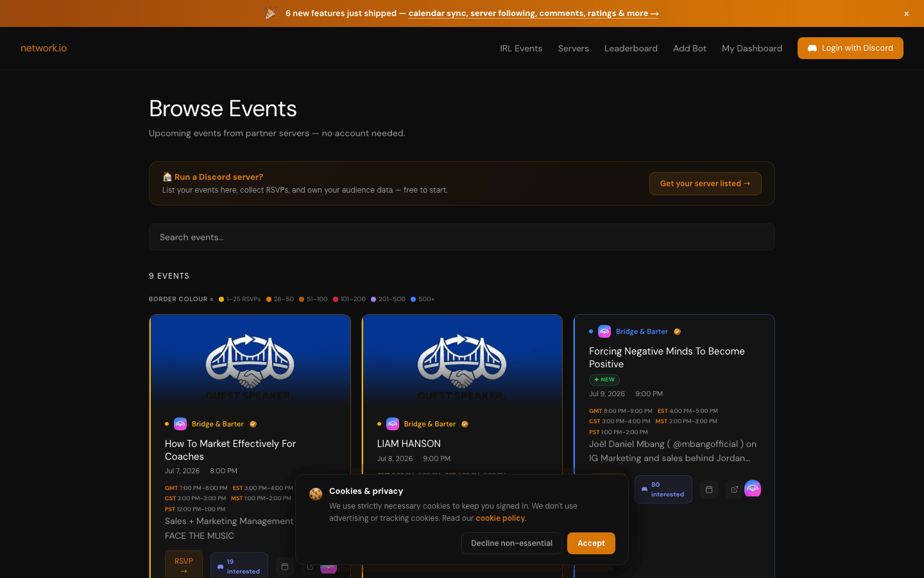
Task: Click verified badge on Forcing Negative Minds card
Action: 677,332
